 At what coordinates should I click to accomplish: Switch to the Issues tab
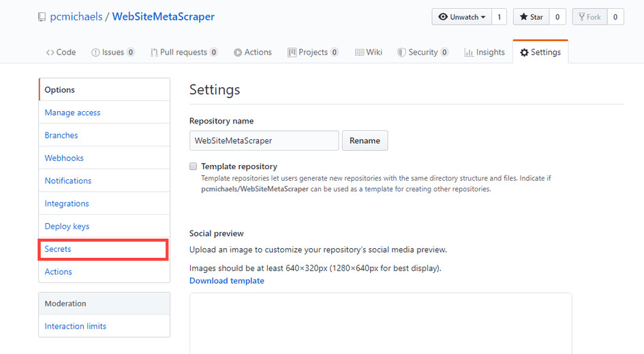tap(113, 53)
